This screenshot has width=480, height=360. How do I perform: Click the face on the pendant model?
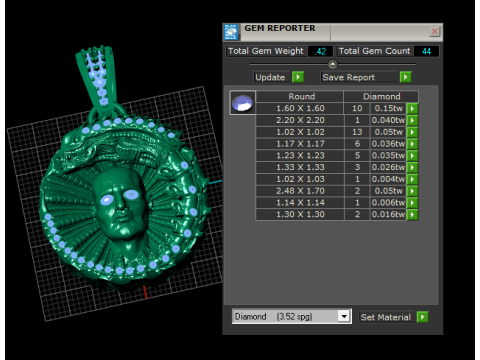(120, 203)
